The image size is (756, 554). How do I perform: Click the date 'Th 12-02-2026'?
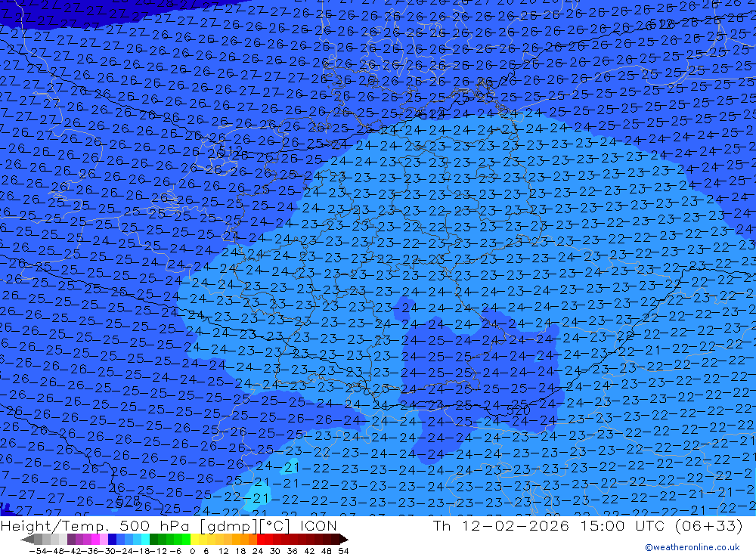pos(501,525)
